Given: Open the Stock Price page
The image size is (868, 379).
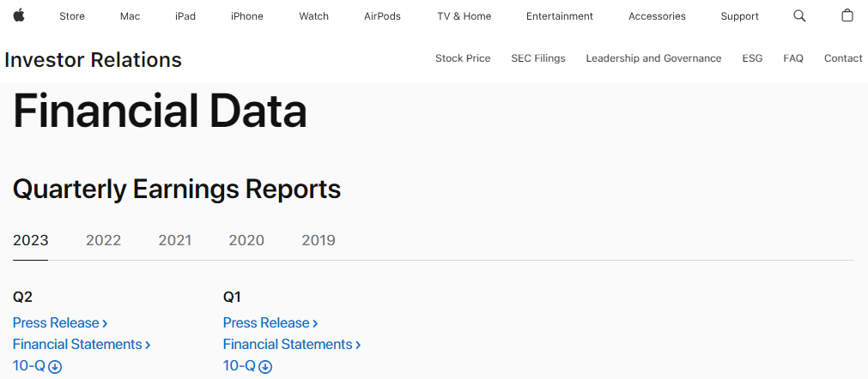Looking at the screenshot, I should coord(463,58).
